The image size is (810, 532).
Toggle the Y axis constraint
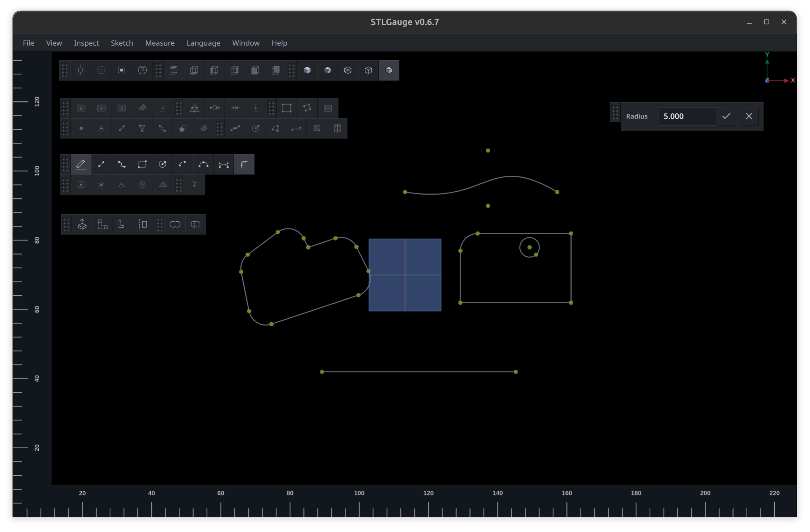tap(101, 108)
